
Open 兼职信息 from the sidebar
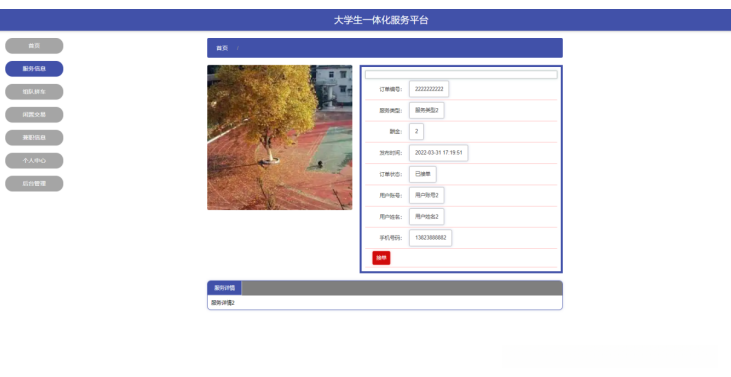coord(34,137)
